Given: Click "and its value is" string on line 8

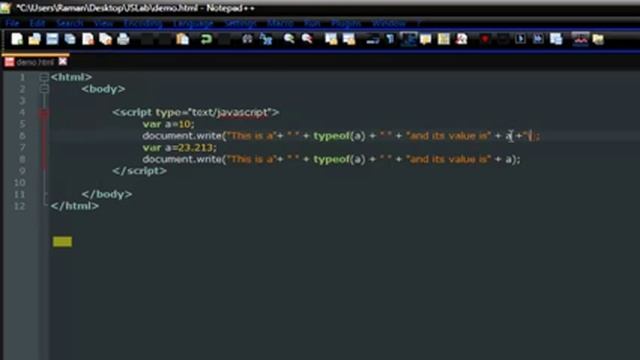Looking at the screenshot, I should tap(448, 159).
